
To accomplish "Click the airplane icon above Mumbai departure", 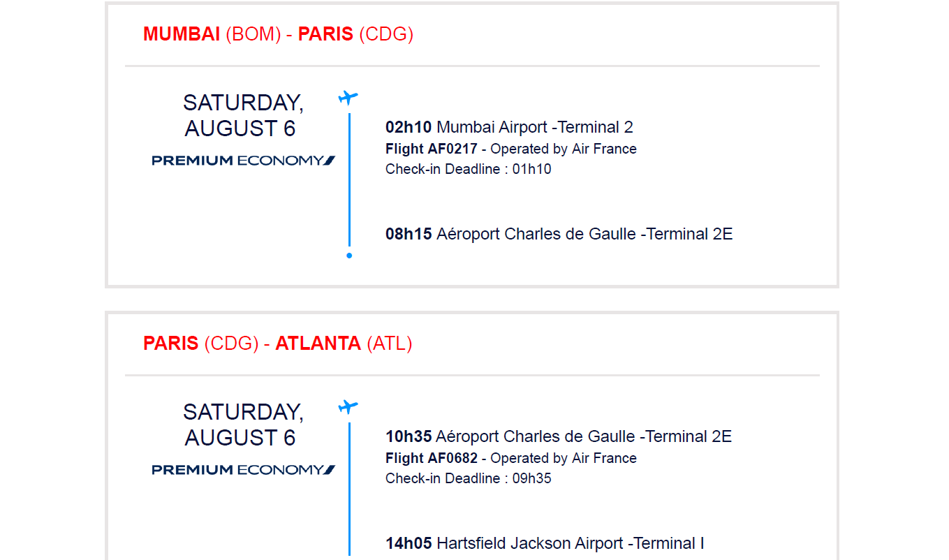I will pyautogui.click(x=348, y=97).
